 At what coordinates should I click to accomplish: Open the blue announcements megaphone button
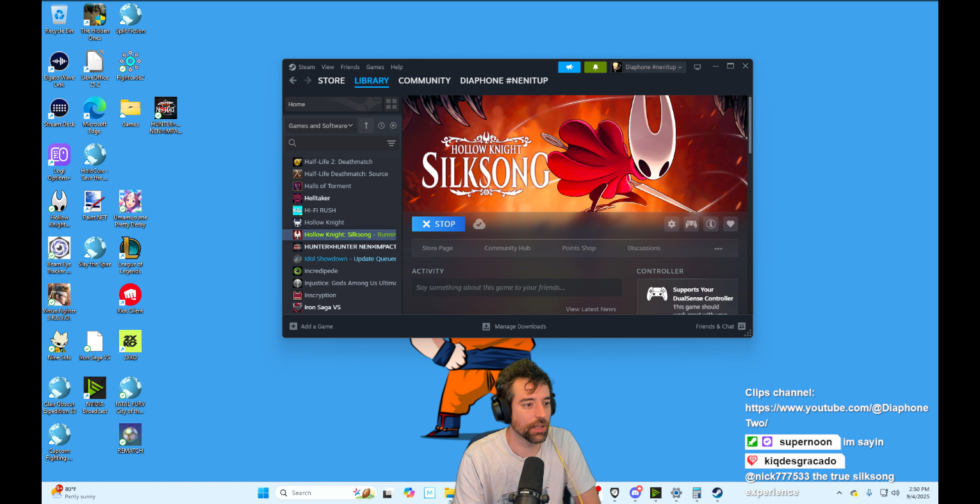(569, 67)
